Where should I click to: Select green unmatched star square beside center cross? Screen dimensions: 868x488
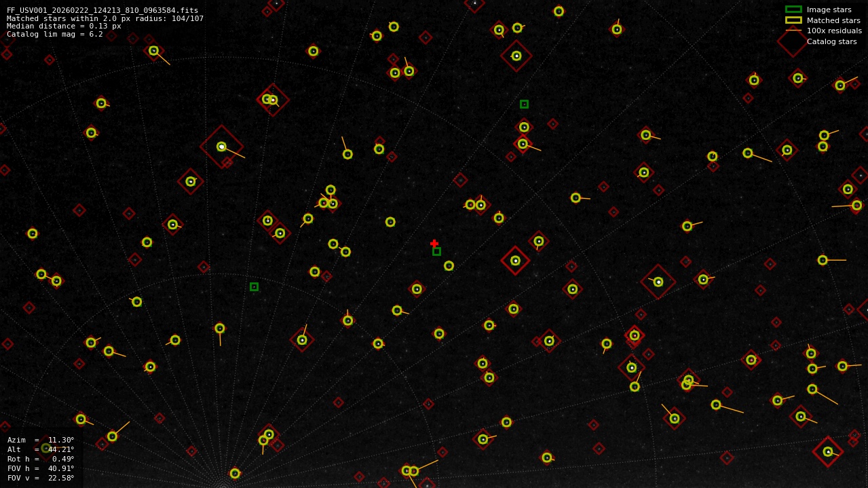point(436,251)
